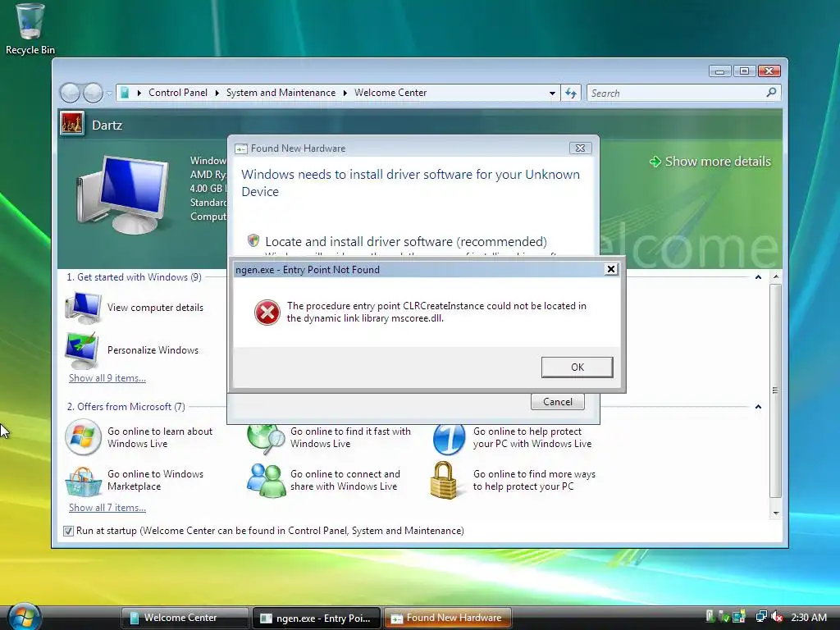Image resolution: width=840 pixels, height=630 pixels.
Task: Click View computer details text
Action: pyautogui.click(x=155, y=308)
